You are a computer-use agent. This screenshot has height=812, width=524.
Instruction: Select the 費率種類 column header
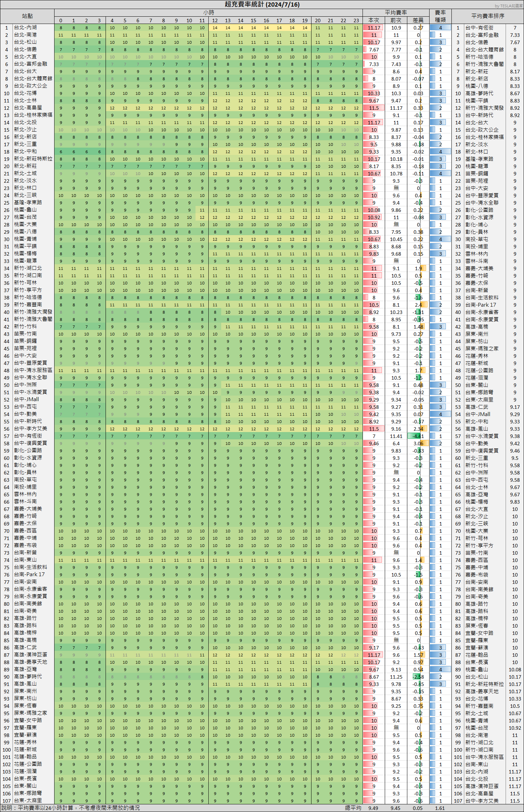[x=440, y=16]
